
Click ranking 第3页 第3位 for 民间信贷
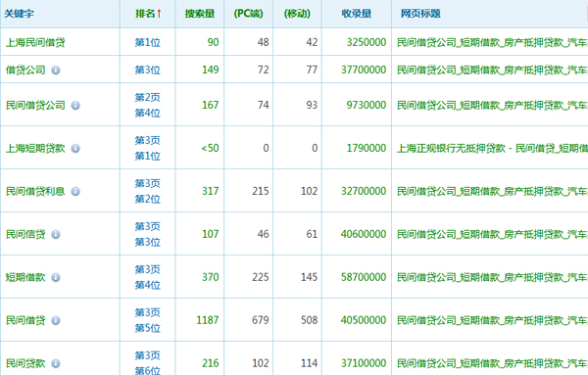point(148,235)
